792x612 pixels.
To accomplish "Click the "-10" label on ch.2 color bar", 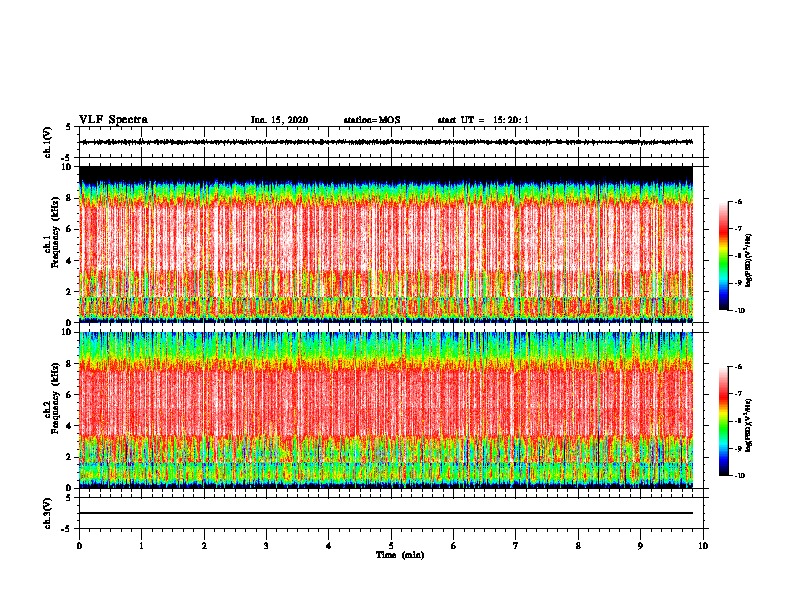I will (739, 476).
